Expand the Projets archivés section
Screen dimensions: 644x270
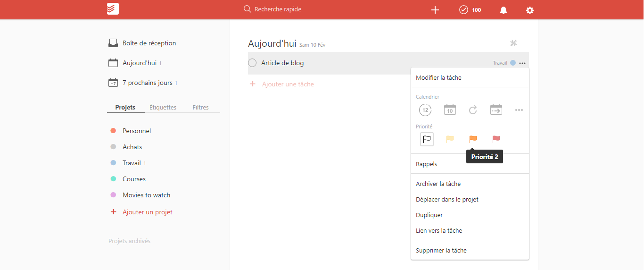[130, 241]
